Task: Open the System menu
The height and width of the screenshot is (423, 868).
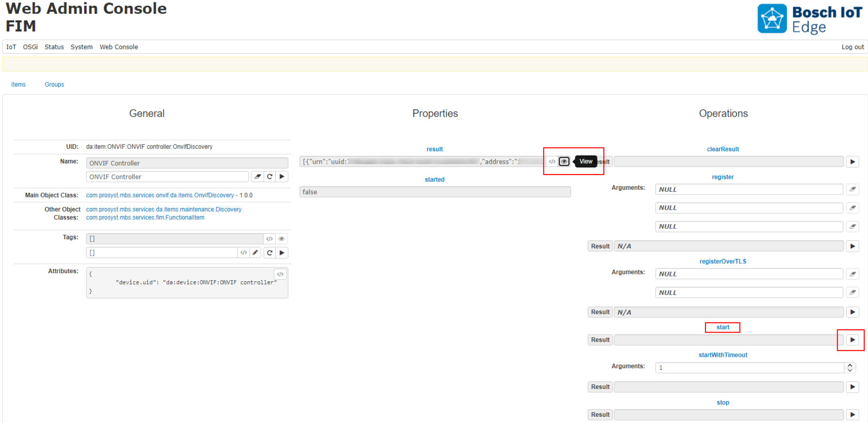Action: pos(82,47)
